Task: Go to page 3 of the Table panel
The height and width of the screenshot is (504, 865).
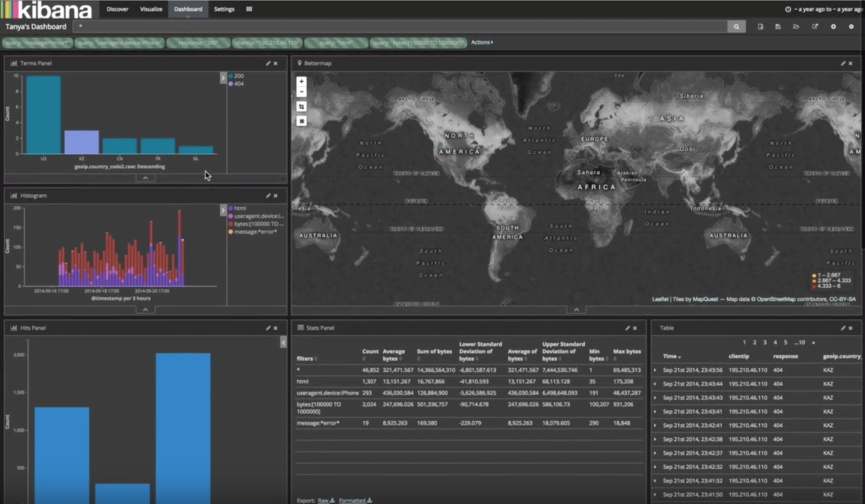Action: click(x=765, y=342)
